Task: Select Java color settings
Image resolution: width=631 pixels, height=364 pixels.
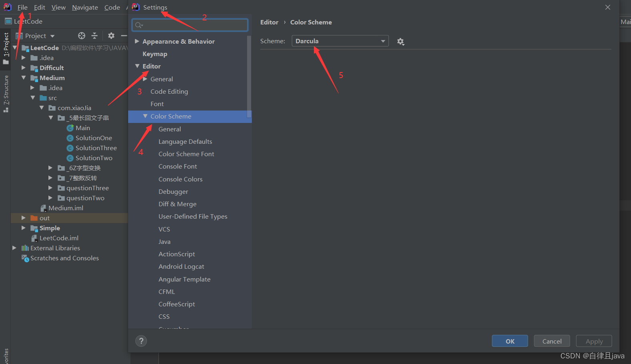Action: (x=165, y=241)
